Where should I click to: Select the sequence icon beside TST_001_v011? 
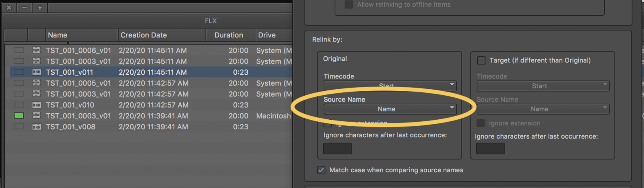pos(37,72)
